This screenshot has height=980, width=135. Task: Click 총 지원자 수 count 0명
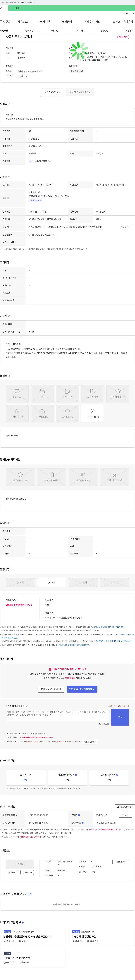(25, 780)
